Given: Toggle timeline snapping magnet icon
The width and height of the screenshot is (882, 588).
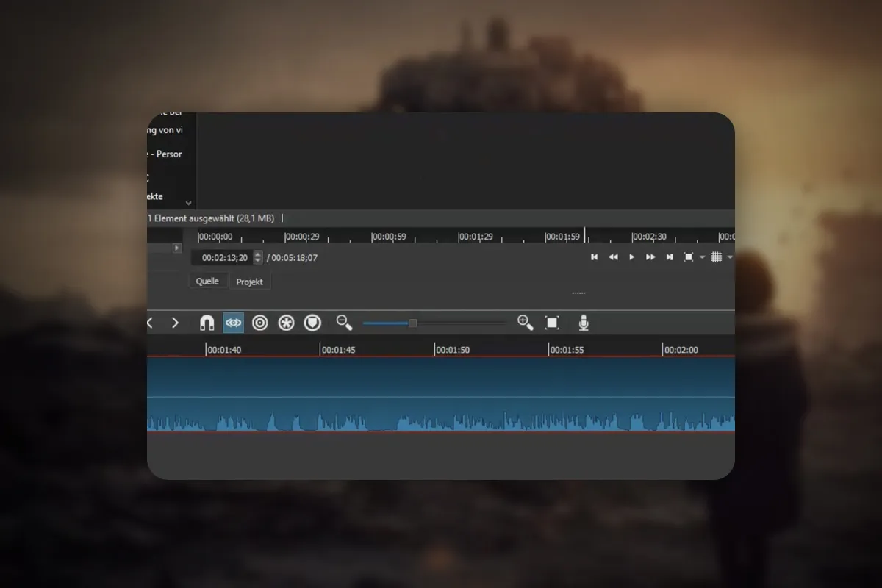Looking at the screenshot, I should [207, 323].
